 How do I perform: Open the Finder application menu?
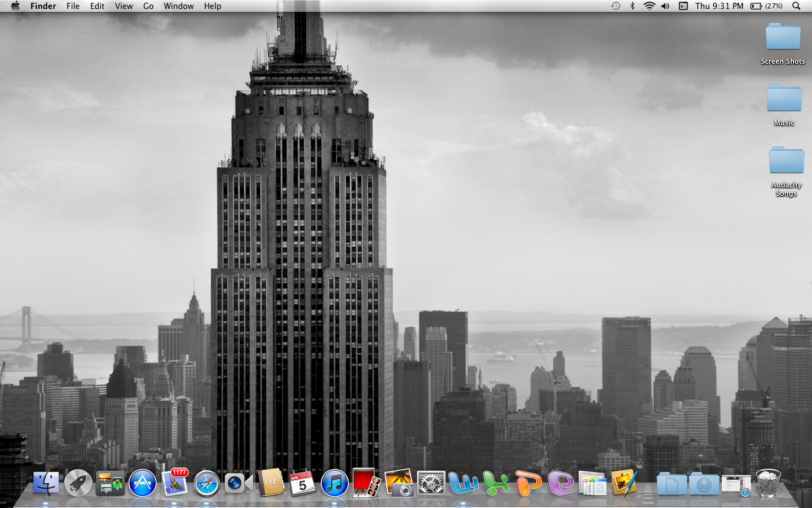[43, 6]
